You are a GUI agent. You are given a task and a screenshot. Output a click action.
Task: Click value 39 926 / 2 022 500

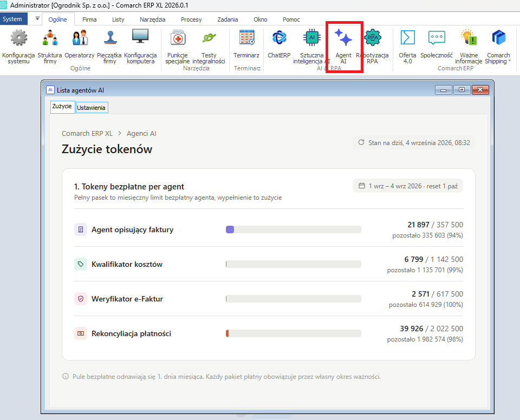tap(431, 329)
